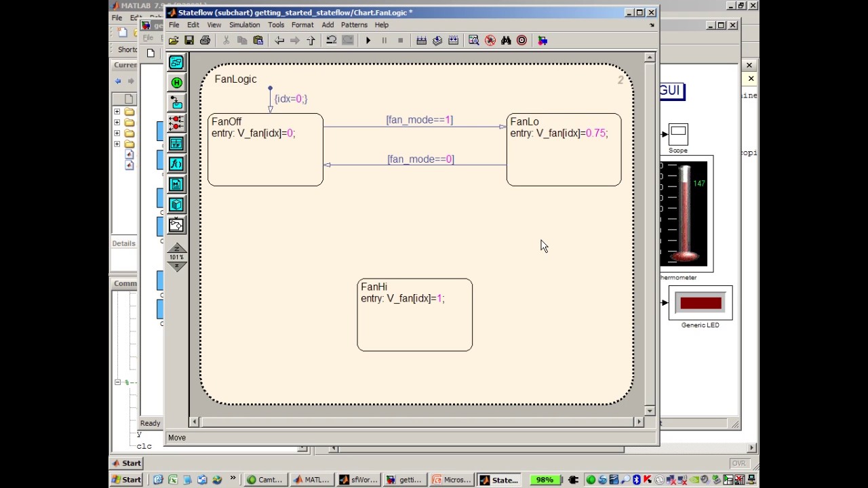
Task: Open the File menu in Stateflow
Action: point(174,25)
